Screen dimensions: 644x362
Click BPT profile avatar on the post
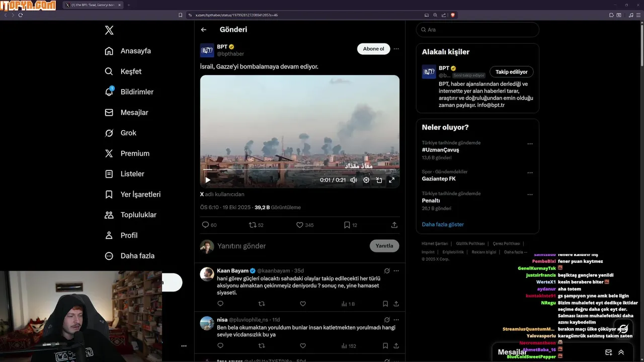(x=207, y=50)
